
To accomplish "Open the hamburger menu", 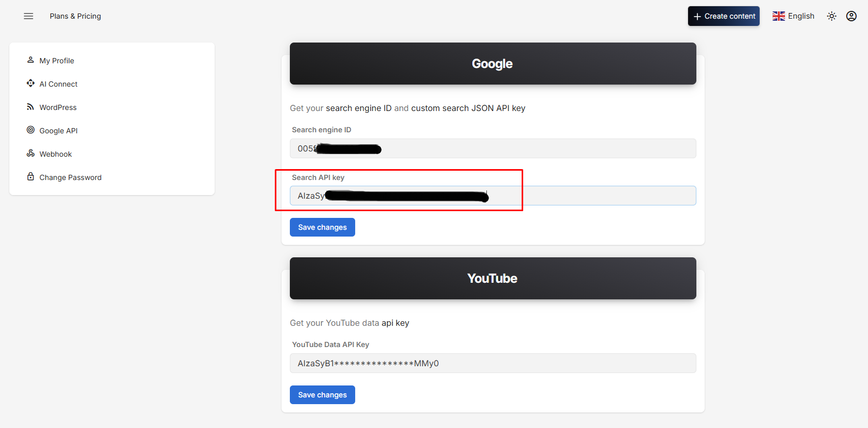I will tap(29, 16).
